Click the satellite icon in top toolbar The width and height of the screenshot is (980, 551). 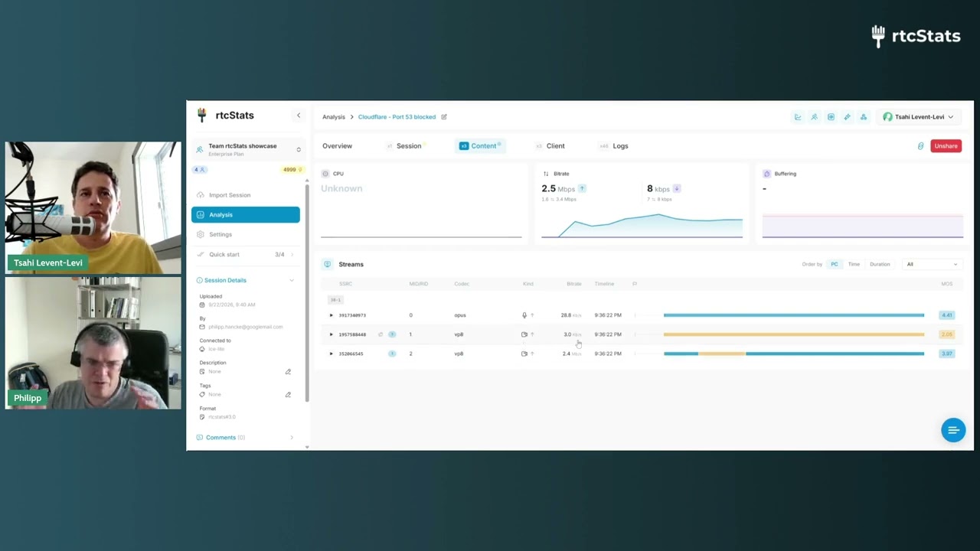[847, 117]
